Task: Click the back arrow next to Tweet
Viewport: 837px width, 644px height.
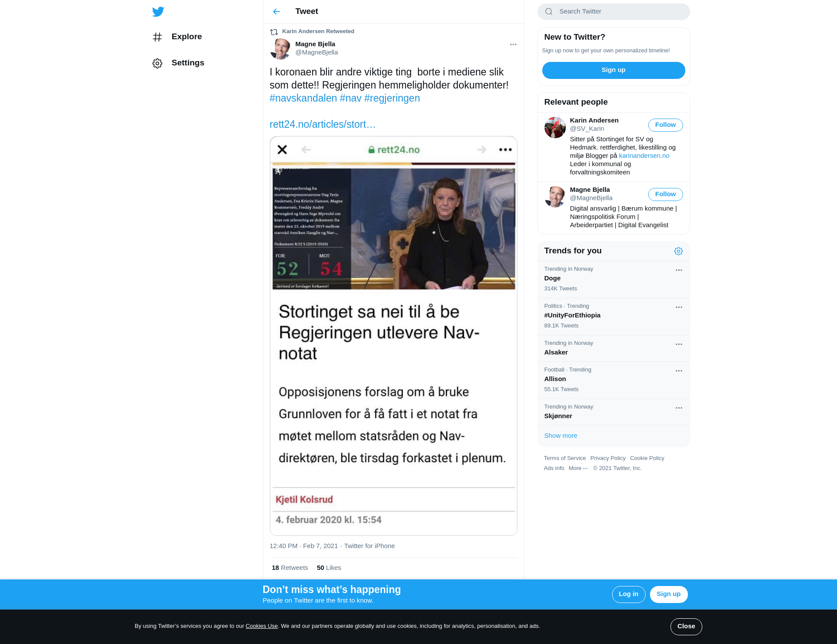Action: point(276,12)
